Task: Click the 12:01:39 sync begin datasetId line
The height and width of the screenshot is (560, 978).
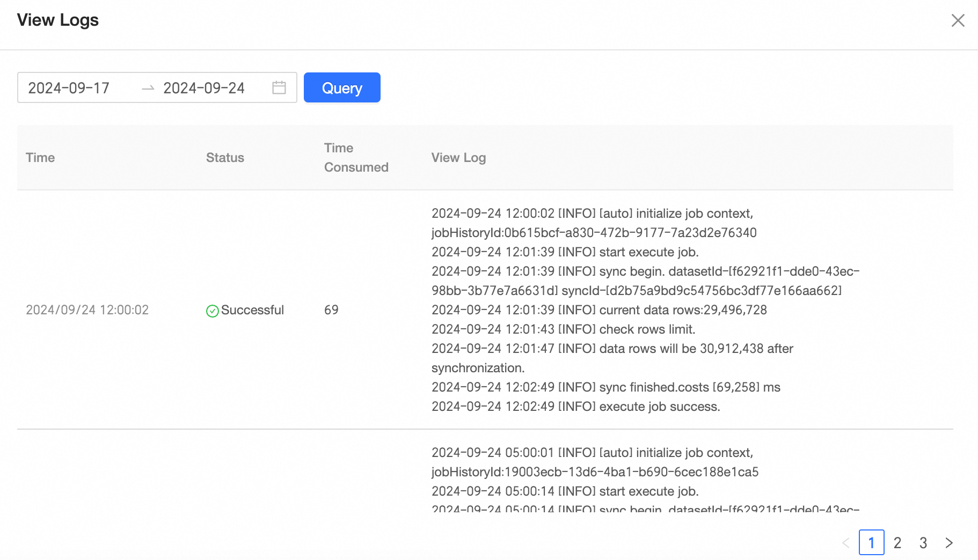Action: point(646,271)
